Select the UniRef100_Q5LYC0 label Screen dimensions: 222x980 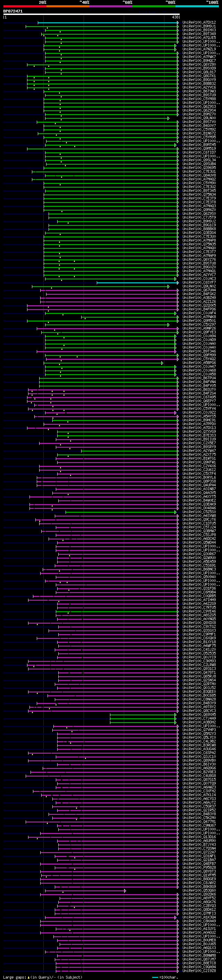pyautogui.click(x=199, y=738)
